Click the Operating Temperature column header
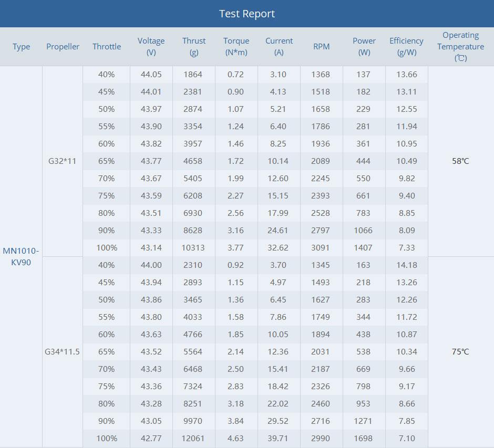This screenshot has width=494, height=448. [x=460, y=46]
